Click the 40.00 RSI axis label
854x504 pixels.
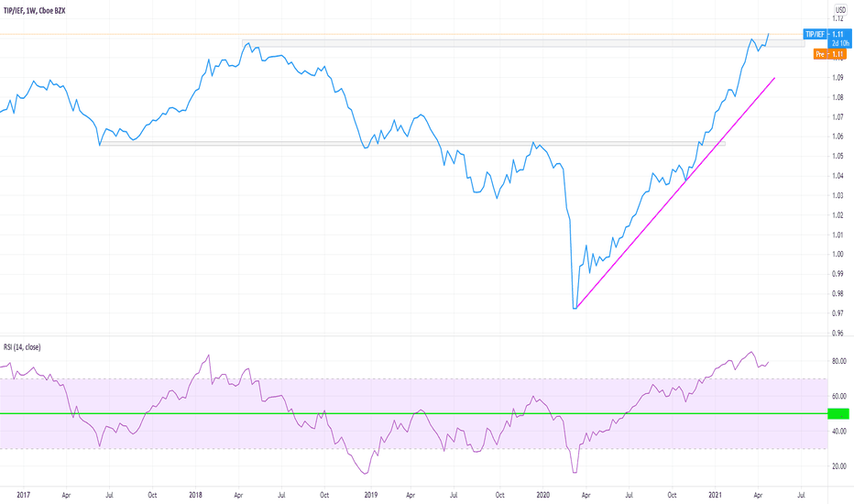click(838, 431)
